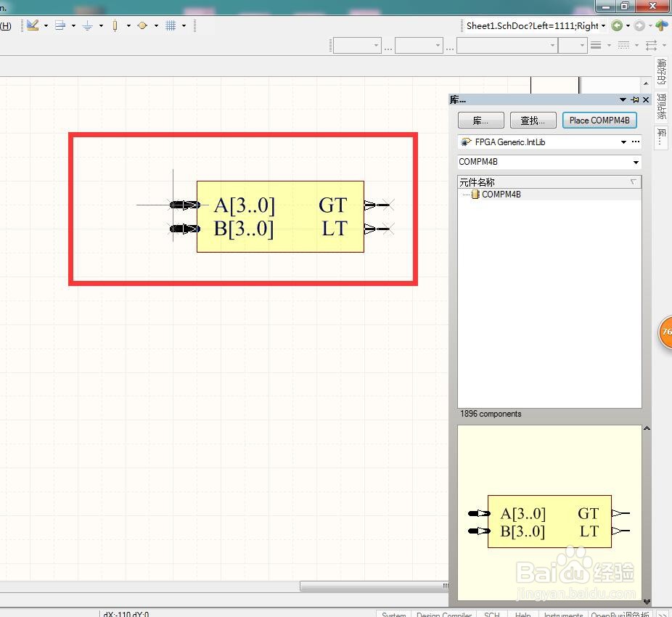Pin the libraries panel with pushpin icon
The width and height of the screenshot is (672, 617).
(x=635, y=99)
